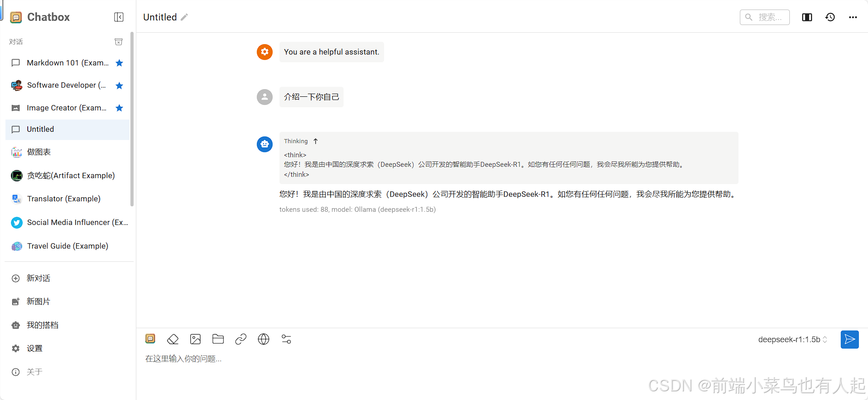Image resolution: width=868 pixels, height=400 pixels.
Task: Open the Markdown 101 (Example) conversation
Action: [x=68, y=63]
